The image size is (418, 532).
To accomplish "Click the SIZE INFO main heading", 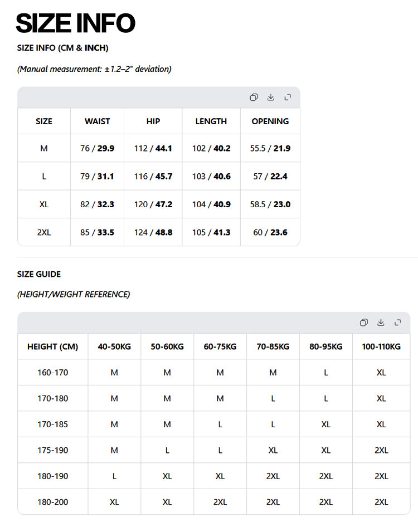I will pos(75,23).
